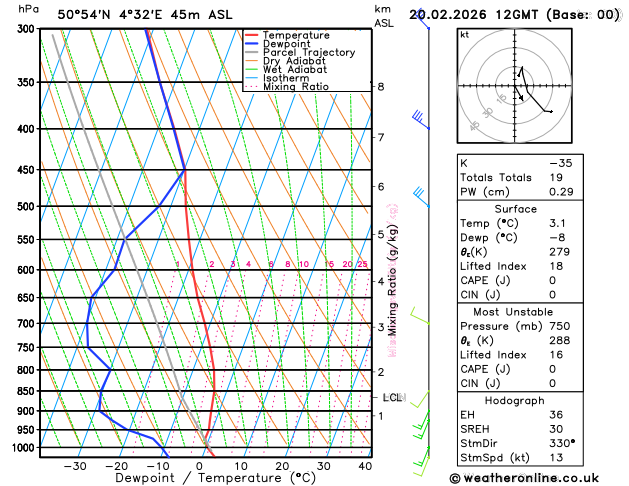Select the 'Mixing Ratio' legend label
The height and width of the screenshot is (486, 629).
point(296,87)
